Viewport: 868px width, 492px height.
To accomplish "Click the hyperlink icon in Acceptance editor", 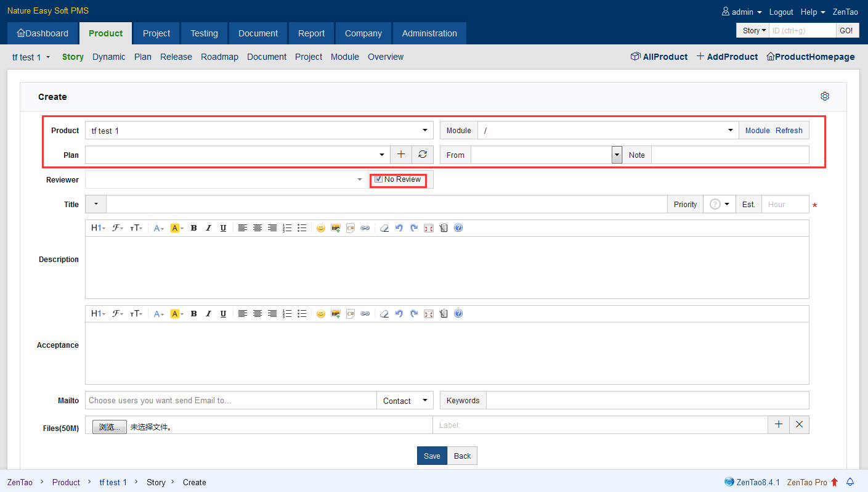I will (365, 314).
